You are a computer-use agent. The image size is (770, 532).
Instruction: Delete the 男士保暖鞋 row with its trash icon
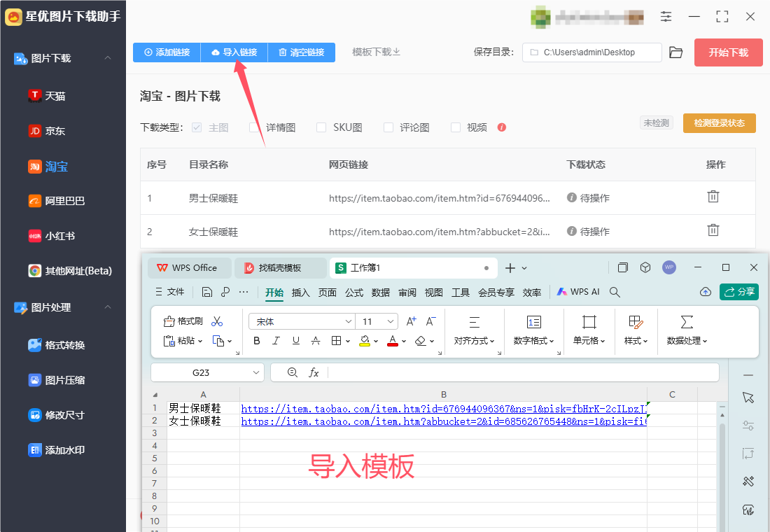pos(713,197)
